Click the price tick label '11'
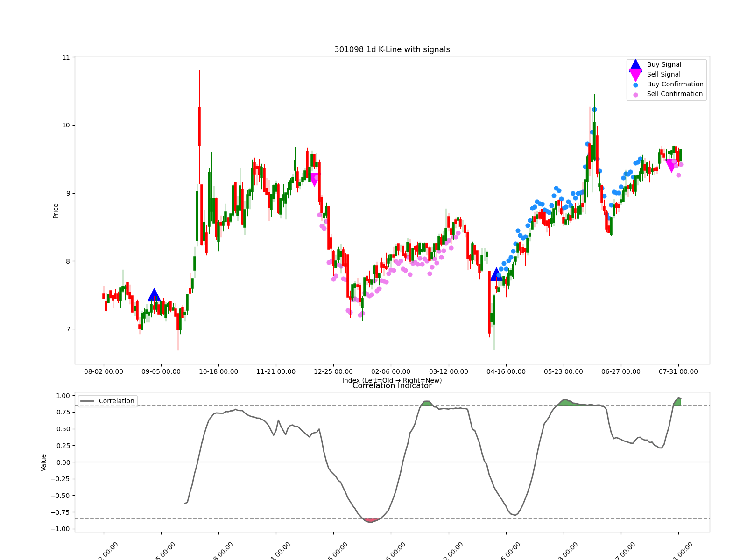747x560 pixels. coord(66,58)
